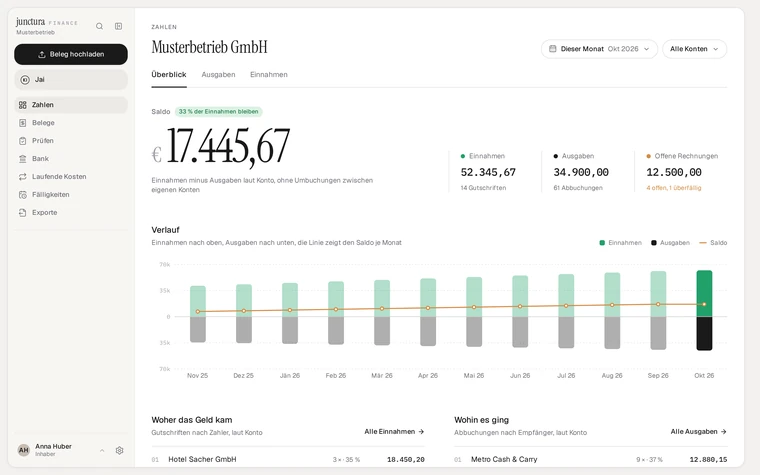Click the Nov 25 income bar
The image size is (760, 475).
point(198,301)
